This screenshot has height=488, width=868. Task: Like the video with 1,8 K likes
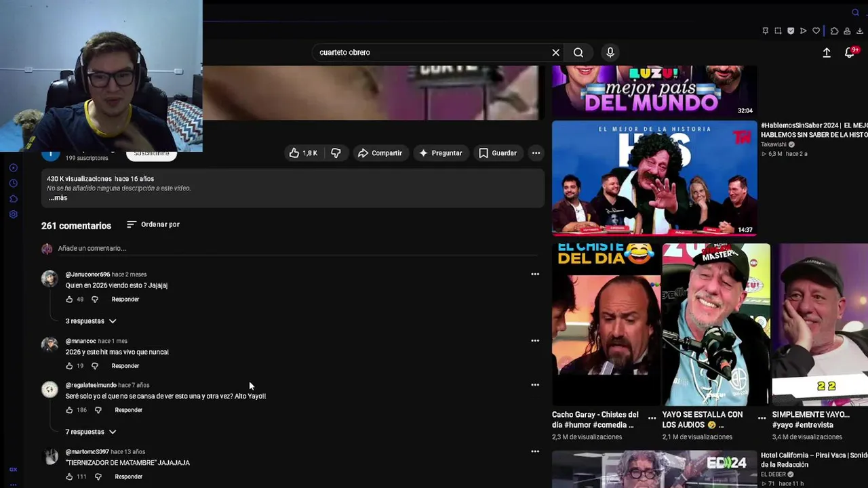(303, 153)
